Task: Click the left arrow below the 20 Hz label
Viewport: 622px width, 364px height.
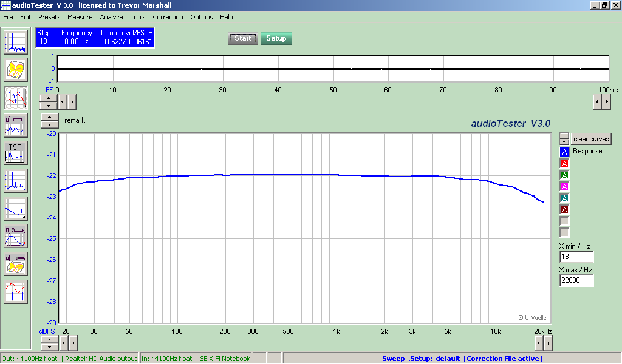Action: [64, 343]
